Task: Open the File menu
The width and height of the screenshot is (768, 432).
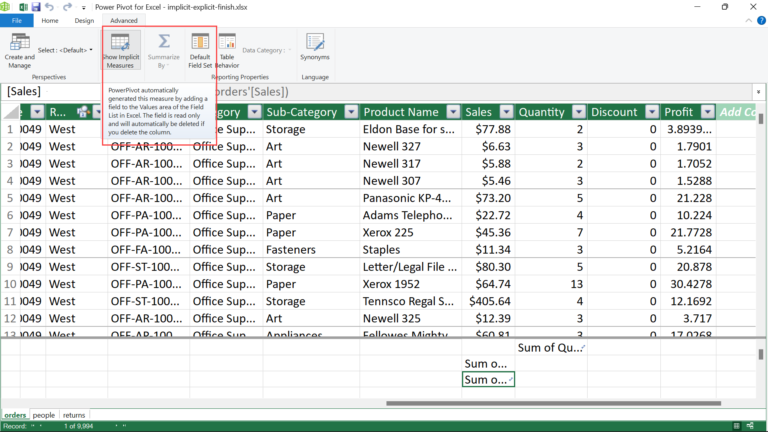Action: click(x=16, y=20)
